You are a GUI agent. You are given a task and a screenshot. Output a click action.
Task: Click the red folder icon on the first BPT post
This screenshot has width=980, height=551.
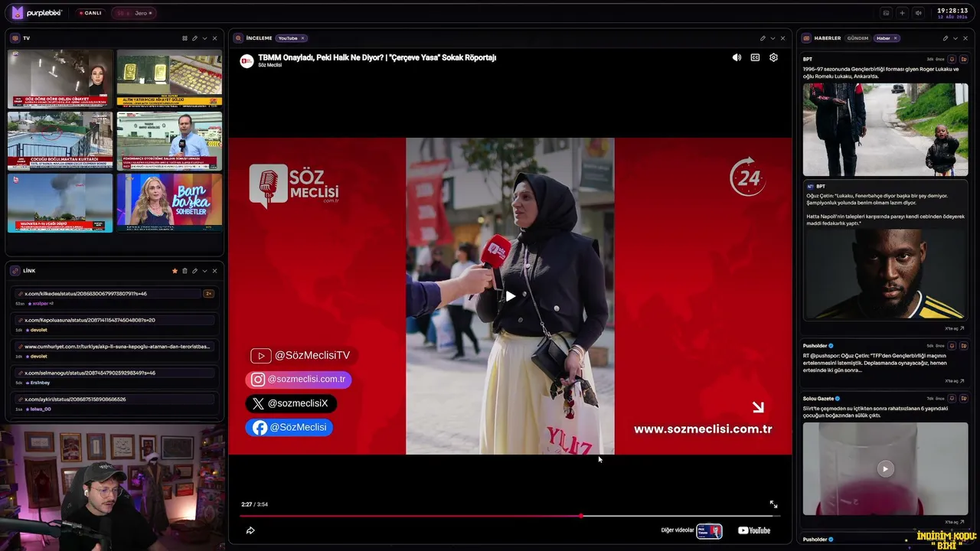(963, 59)
